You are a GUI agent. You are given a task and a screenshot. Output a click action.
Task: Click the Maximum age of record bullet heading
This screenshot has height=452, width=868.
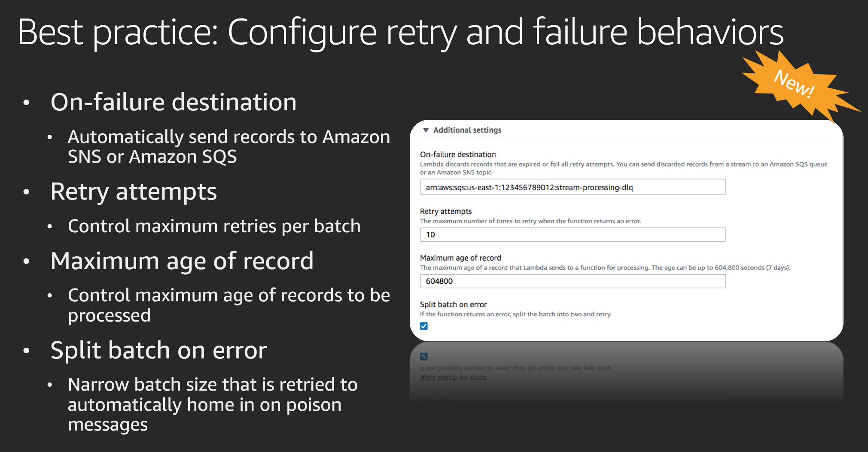(x=182, y=261)
